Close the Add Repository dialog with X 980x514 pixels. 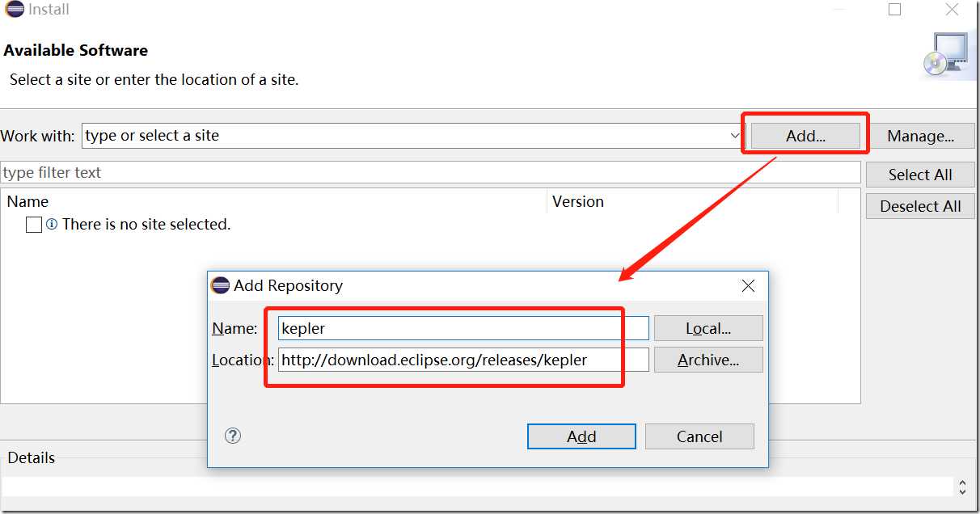[x=748, y=286]
